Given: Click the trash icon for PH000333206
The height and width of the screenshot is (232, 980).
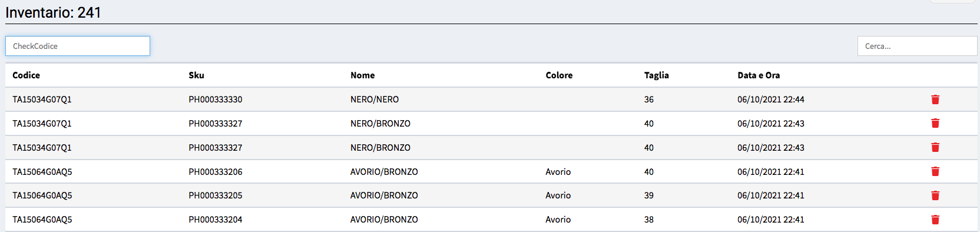Looking at the screenshot, I should coord(935,171).
